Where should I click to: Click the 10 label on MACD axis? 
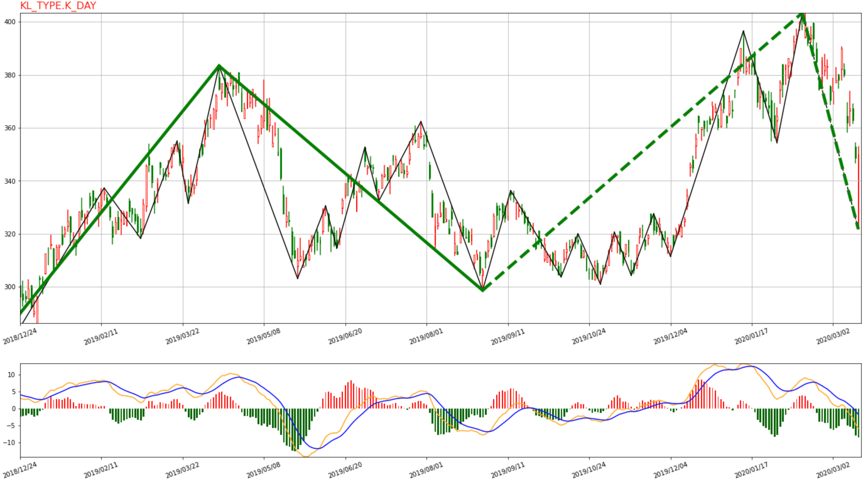tap(11, 375)
